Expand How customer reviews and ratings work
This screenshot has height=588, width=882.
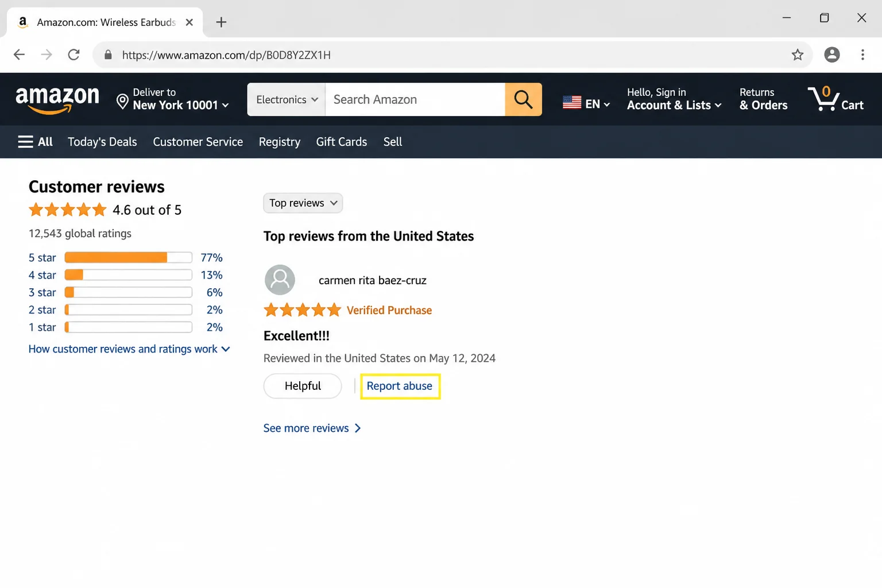[x=129, y=349]
